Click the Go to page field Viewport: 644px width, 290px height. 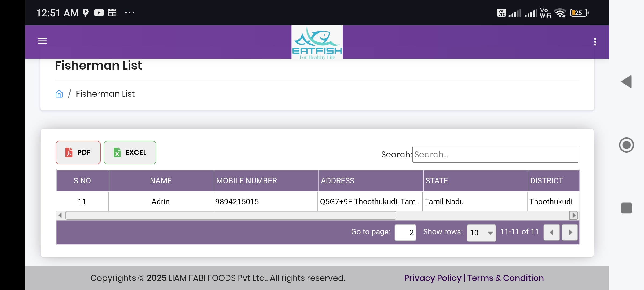[x=405, y=233]
